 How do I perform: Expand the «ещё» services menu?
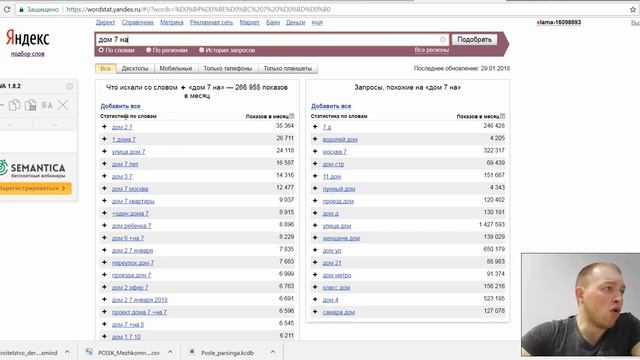317,22
